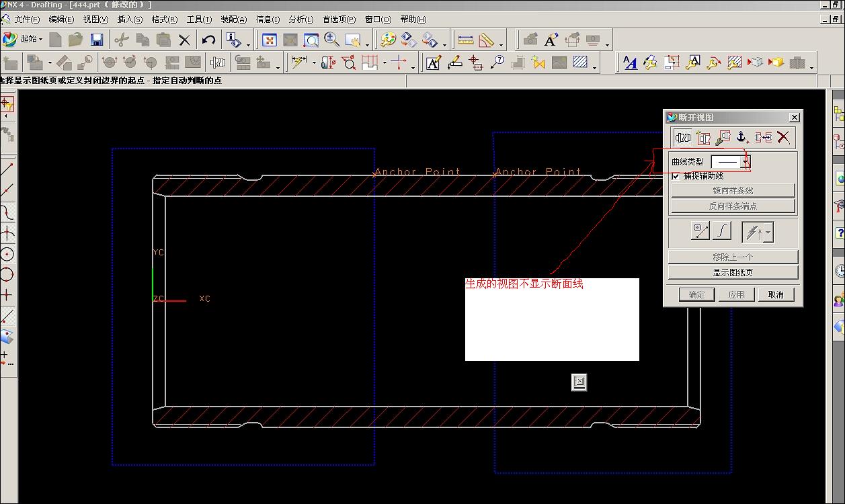Screen dimensions: 845x504
Task: Open the 帮助(H) menu
Action: 413,19
